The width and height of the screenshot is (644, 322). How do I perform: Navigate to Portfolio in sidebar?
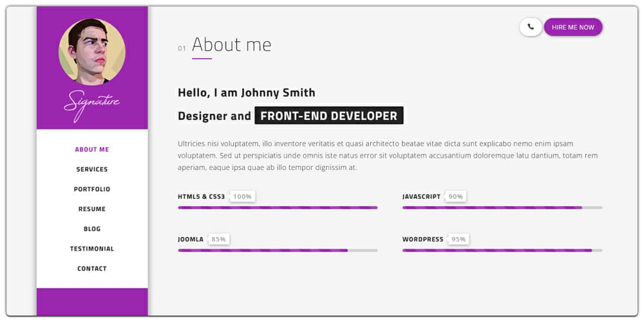point(92,189)
